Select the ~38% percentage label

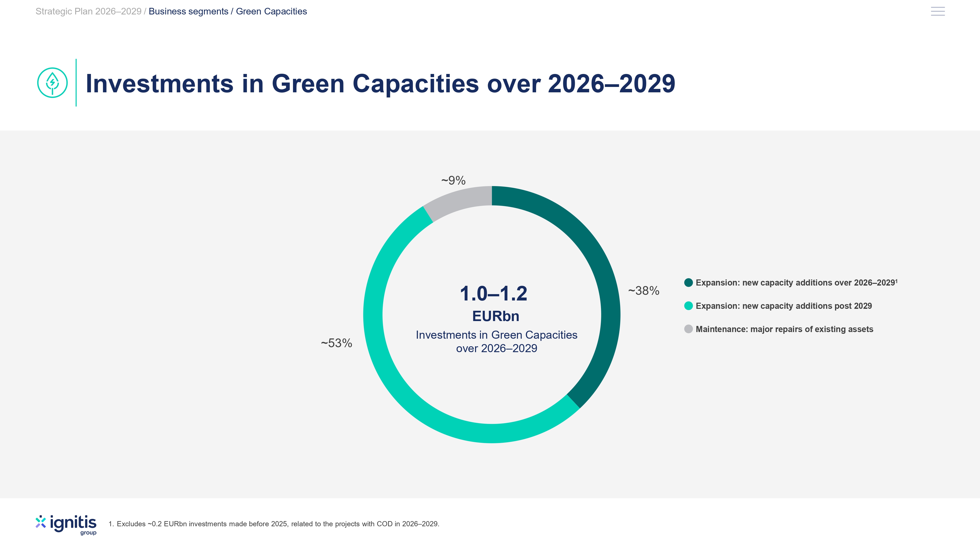(x=644, y=291)
